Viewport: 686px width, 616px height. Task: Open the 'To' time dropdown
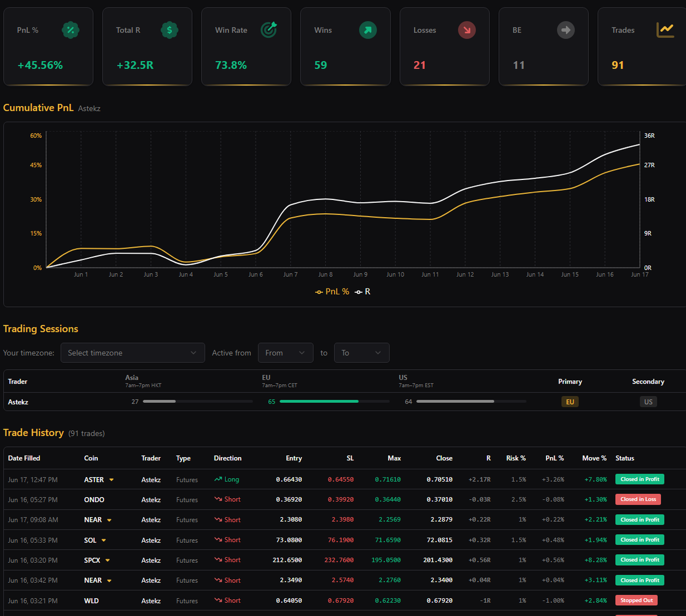(x=361, y=353)
